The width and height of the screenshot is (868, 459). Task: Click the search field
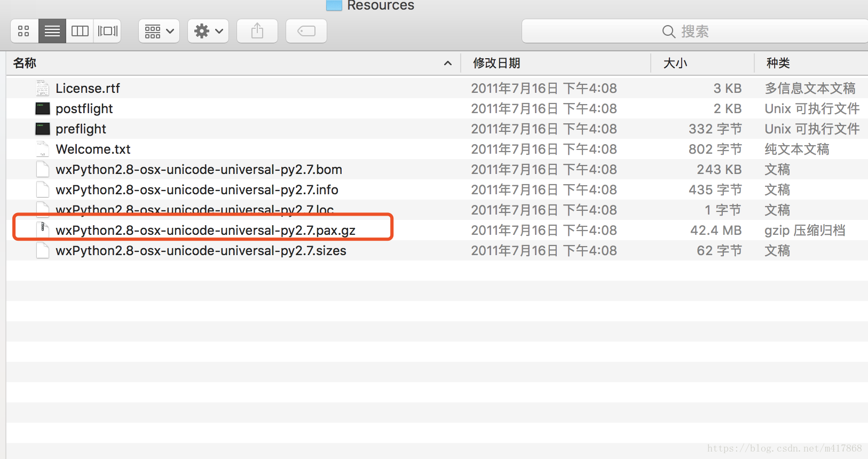coord(694,31)
